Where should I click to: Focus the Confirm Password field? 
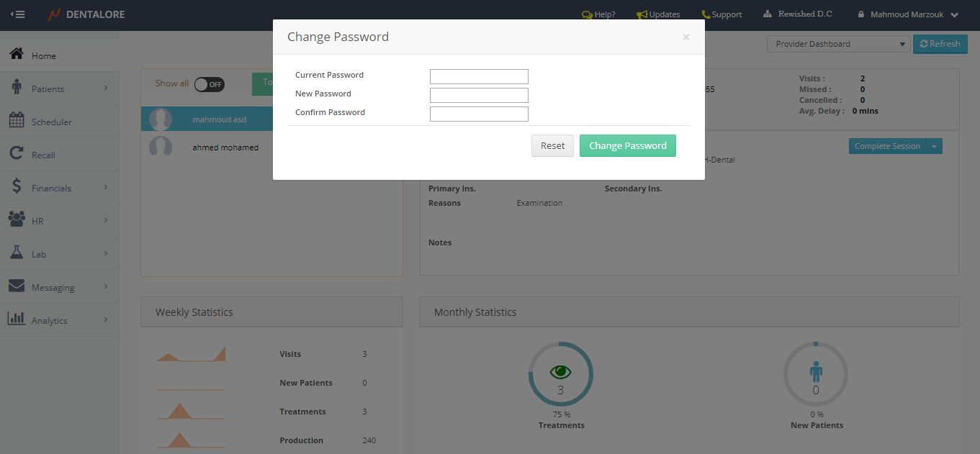tap(479, 114)
